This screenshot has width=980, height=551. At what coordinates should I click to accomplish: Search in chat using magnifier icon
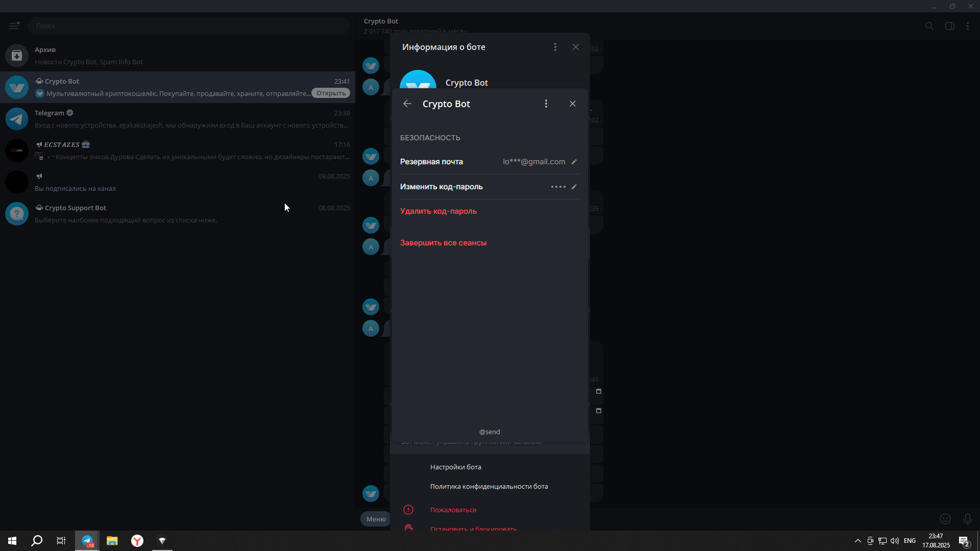pyautogui.click(x=929, y=26)
